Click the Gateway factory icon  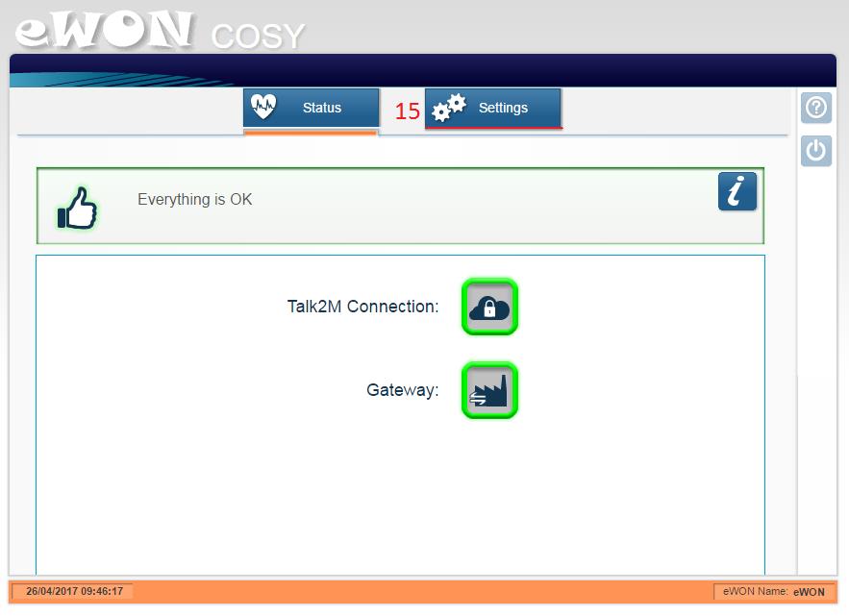(x=489, y=390)
